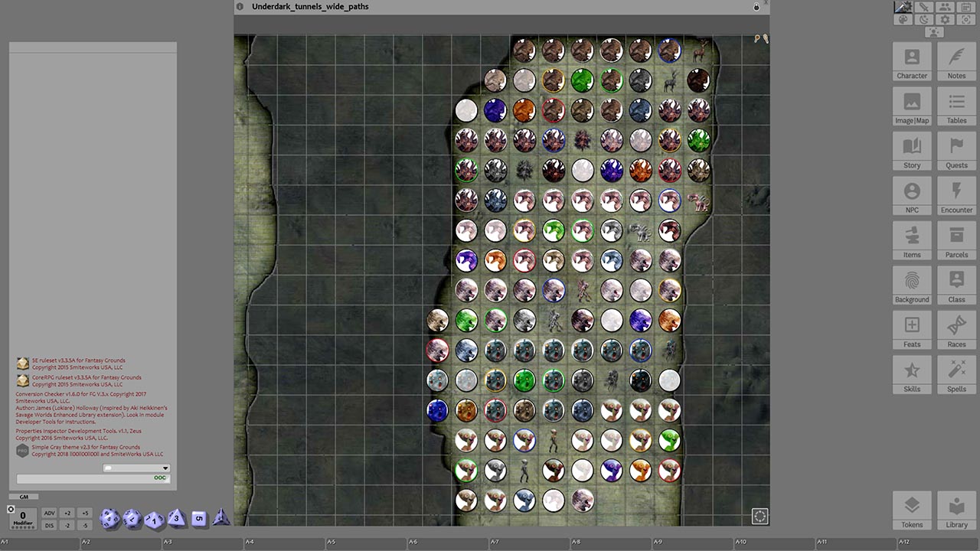Toggle the +2 modifier button
The width and height of the screenshot is (980, 551).
(x=67, y=513)
